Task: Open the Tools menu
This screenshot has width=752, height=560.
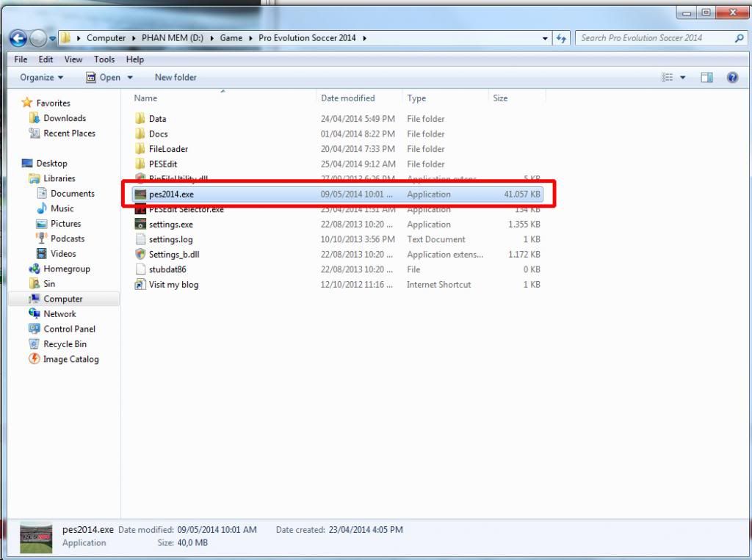Action: click(104, 59)
